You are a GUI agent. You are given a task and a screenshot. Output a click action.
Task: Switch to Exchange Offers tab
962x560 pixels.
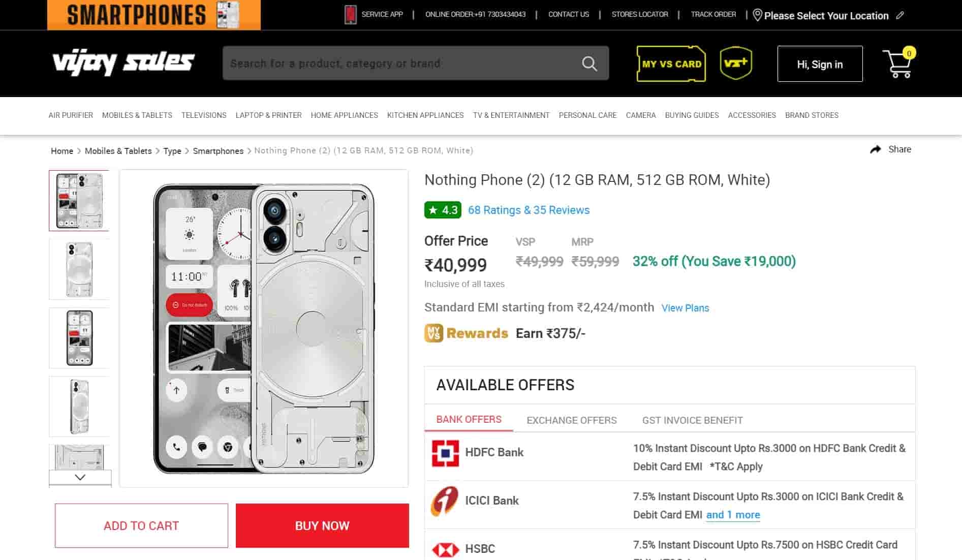(571, 420)
